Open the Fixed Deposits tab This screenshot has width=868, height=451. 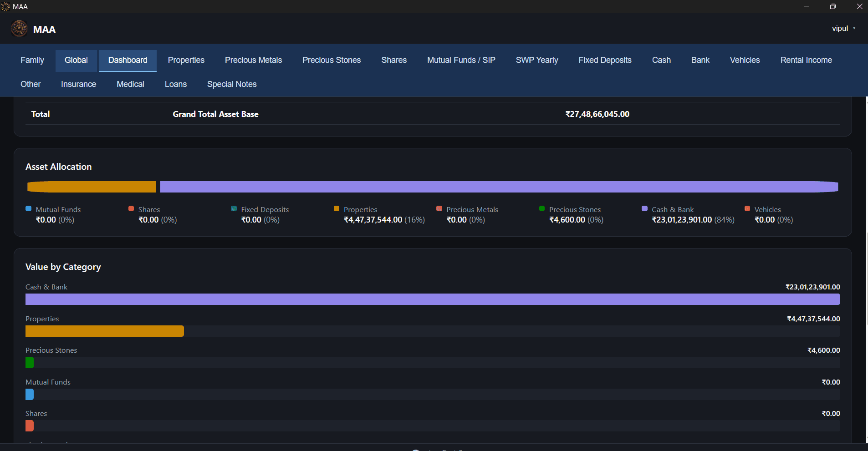605,60
